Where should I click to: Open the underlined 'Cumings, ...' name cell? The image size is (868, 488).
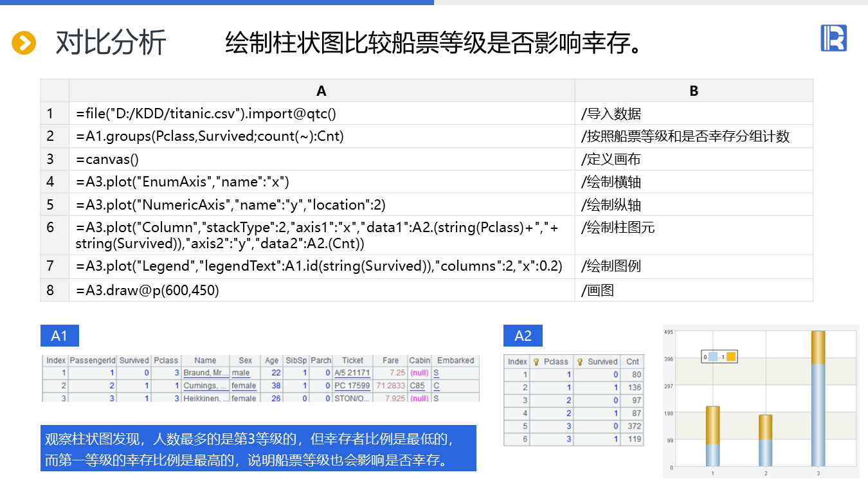[x=206, y=386]
